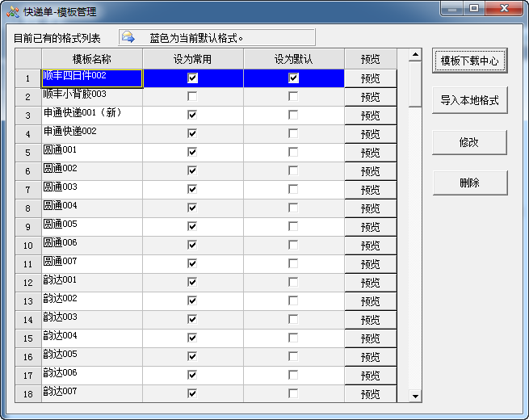Open the 模板下载中心 template download center
The image size is (529, 420).
click(x=469, y=61)
